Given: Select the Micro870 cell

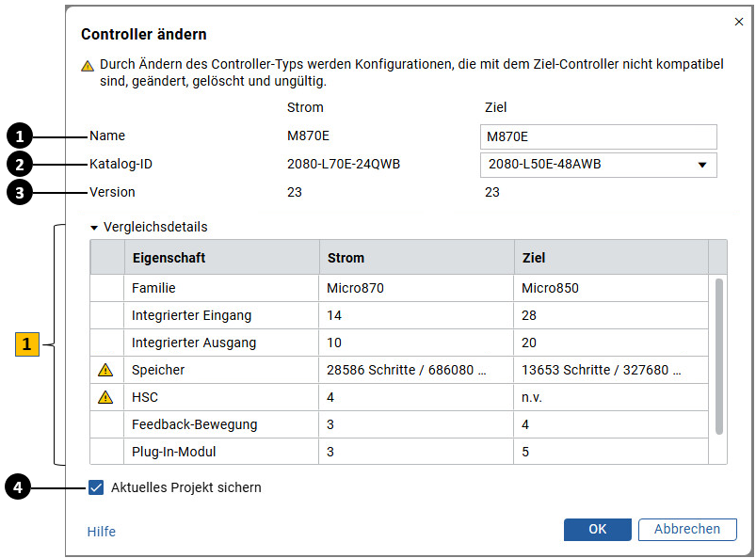Looking at the screenshot, I should [x=416, y=288].
